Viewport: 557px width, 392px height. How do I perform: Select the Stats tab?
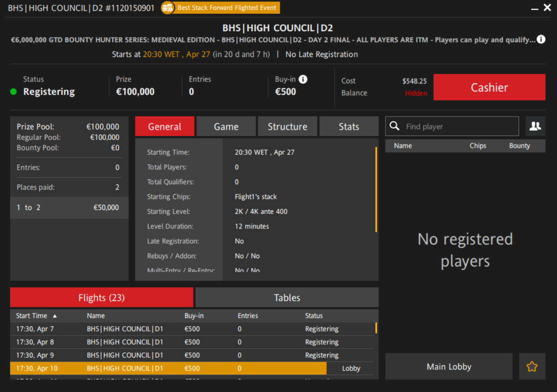click(349, 127)
